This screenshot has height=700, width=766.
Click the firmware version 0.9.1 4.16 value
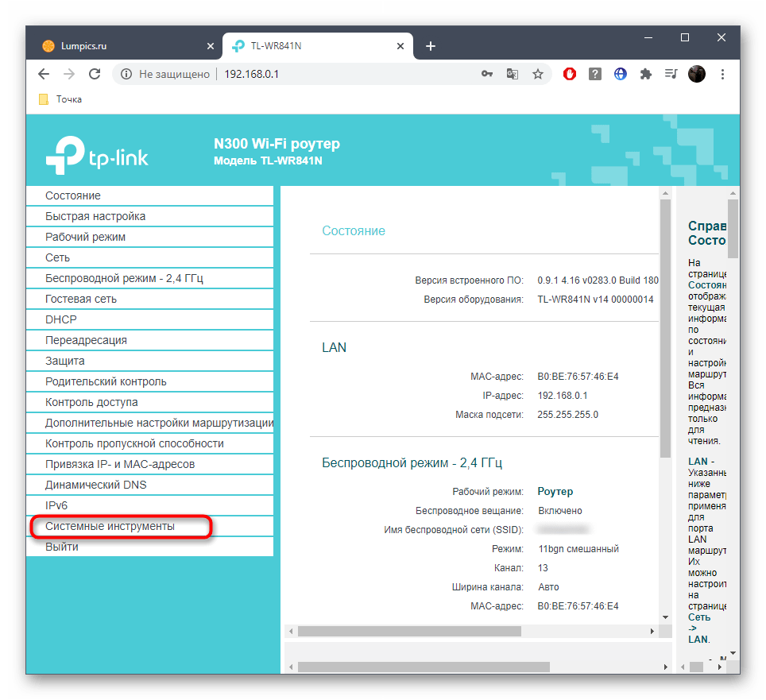598,280
